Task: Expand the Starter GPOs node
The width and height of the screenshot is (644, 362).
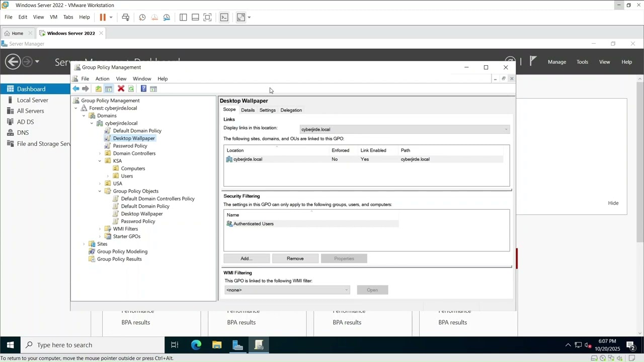Action: click(100, 236)
